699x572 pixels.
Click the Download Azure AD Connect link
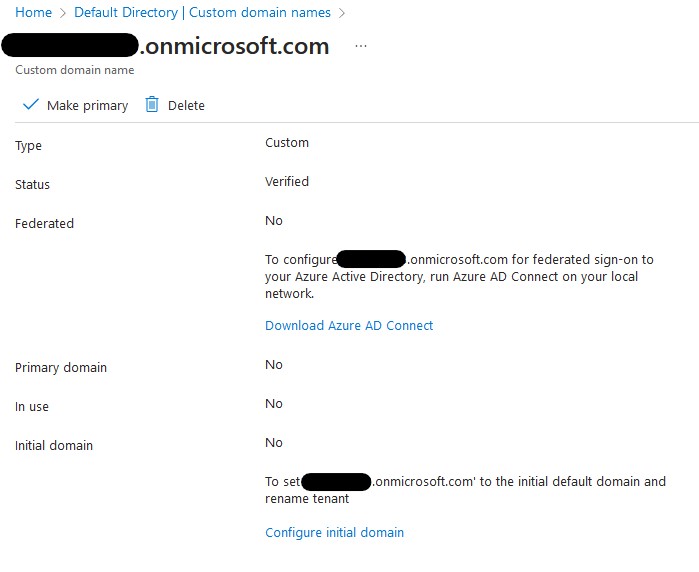pyautogui.click(x=349, y=325)
